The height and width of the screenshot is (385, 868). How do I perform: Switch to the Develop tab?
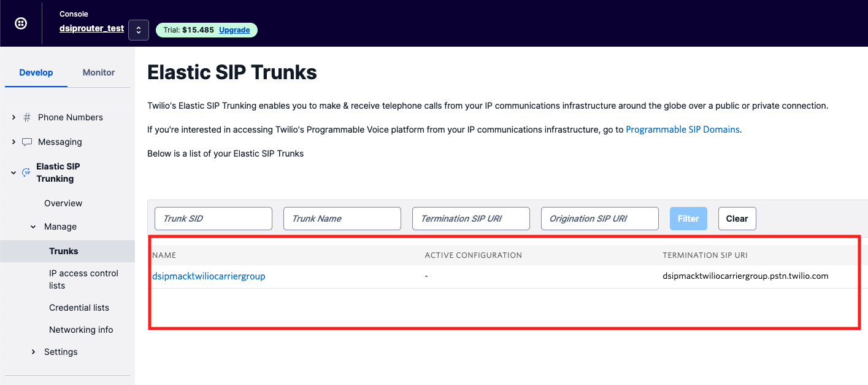36,72
